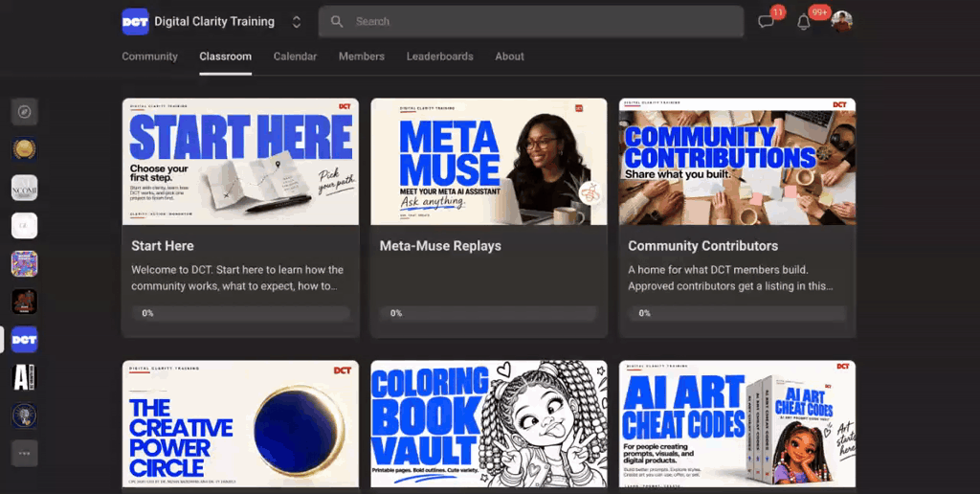Open the AI Art Cheat Codes thumbnail

(738, 424)
